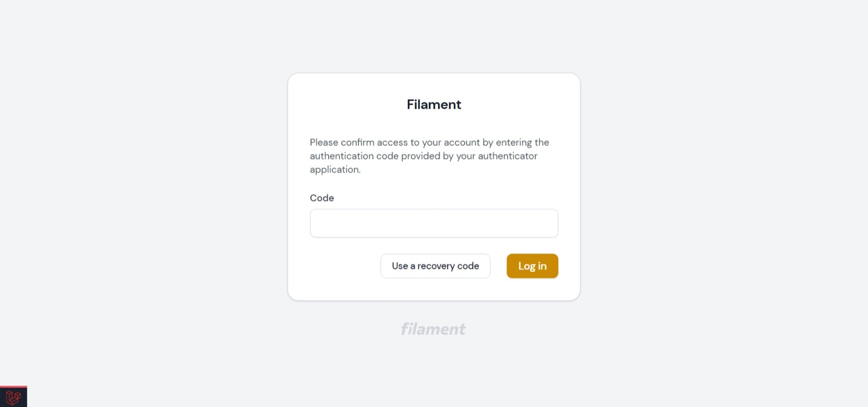Click the word Code above the input

tap(322, 198)
